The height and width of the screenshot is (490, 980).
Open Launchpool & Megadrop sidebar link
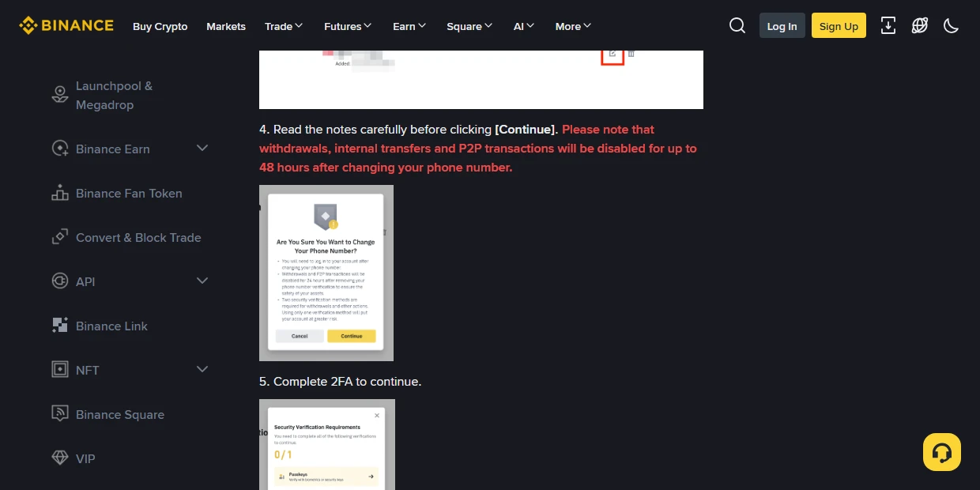114,95
